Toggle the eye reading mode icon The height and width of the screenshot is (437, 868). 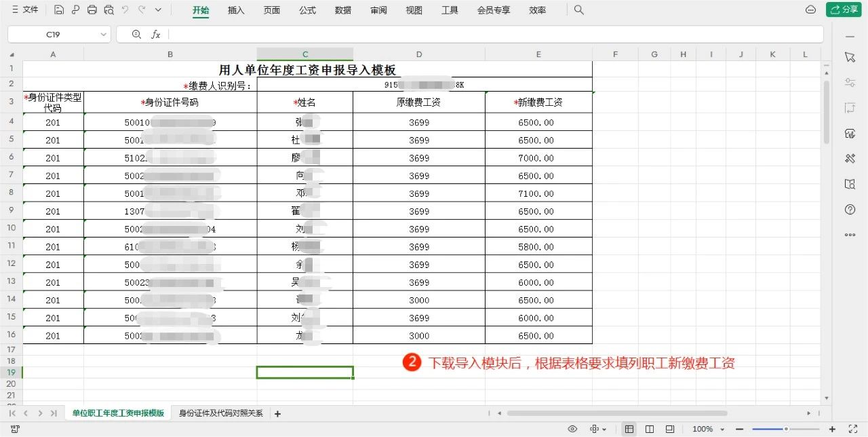[x=572, y=429]
